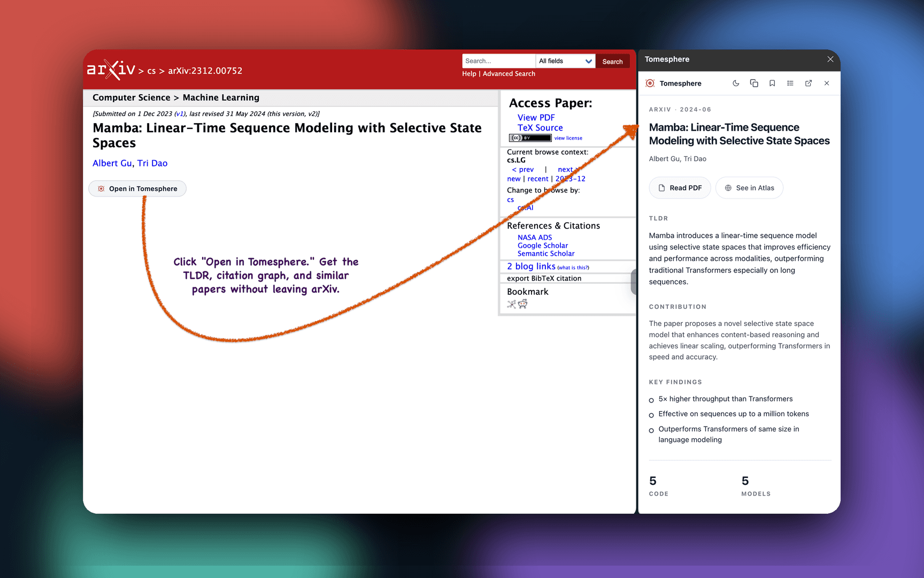The image size is (924, 578).
Task: Click author link Albert Gu
Action: click(112, 163)
